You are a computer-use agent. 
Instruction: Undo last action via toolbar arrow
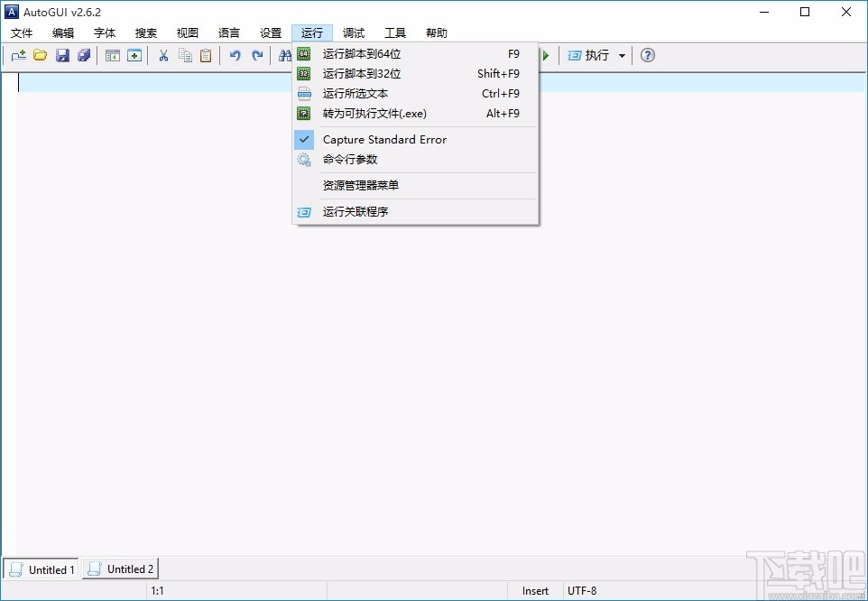pyautogui.click(x=235, y=55)
